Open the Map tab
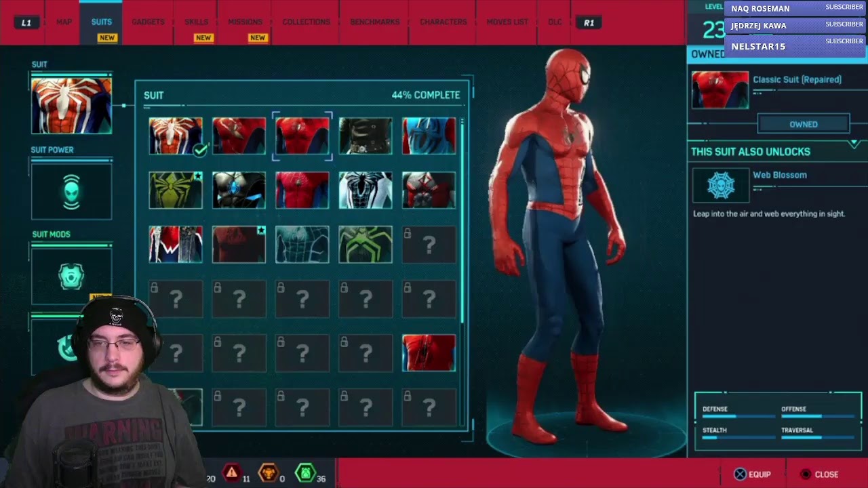Image resolution: width=868 pixels, height=488 pixels. [x=64, y=22]
